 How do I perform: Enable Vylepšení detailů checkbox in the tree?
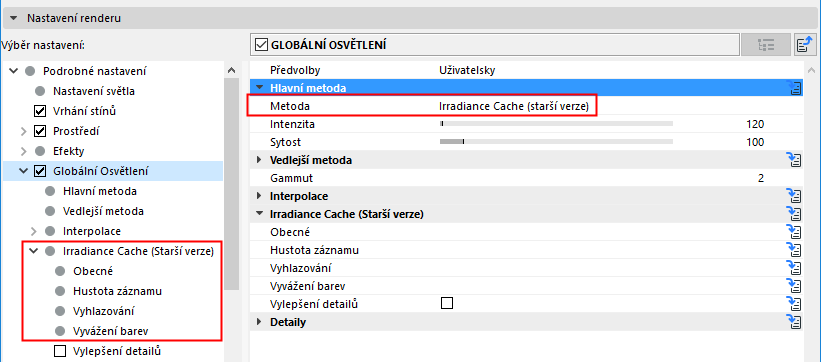(60, 351)
